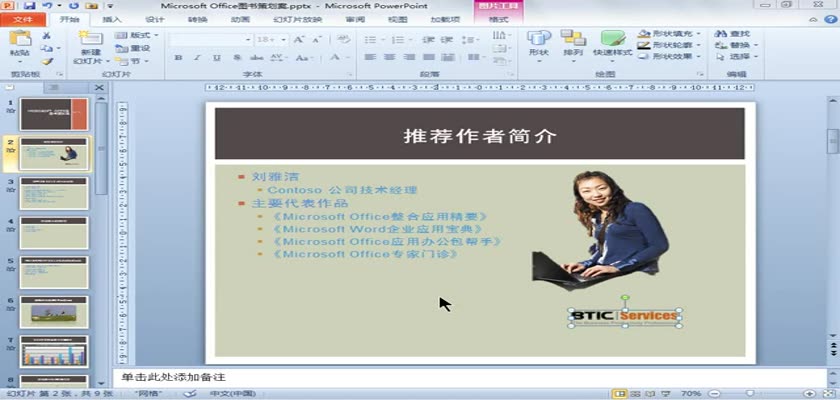This screenshot has width=840, height=400.
Task: Open the 格式 picture Format tab
Action: pos(499,20)
